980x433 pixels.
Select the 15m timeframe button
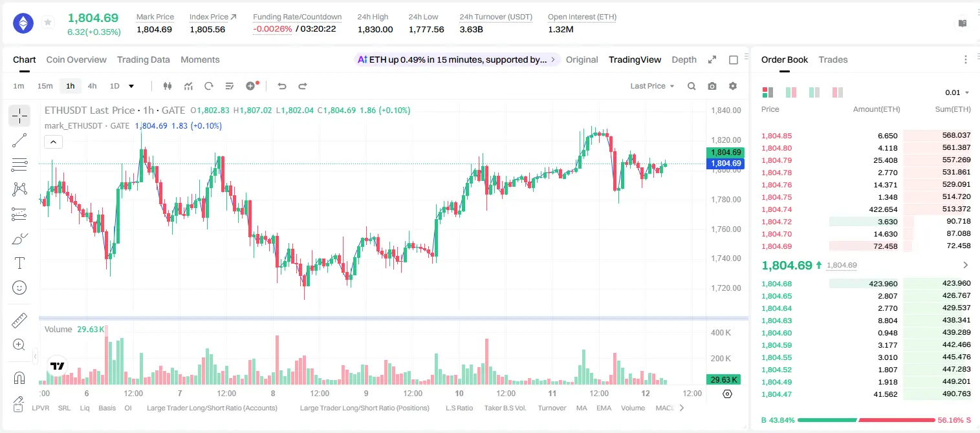coord(45,86)
